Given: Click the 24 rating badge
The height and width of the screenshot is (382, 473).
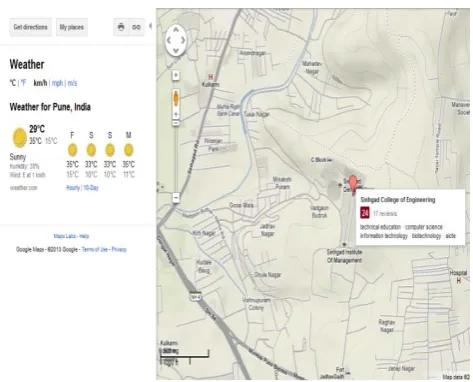Looking at the screenshot, I should tap(365, 213).
